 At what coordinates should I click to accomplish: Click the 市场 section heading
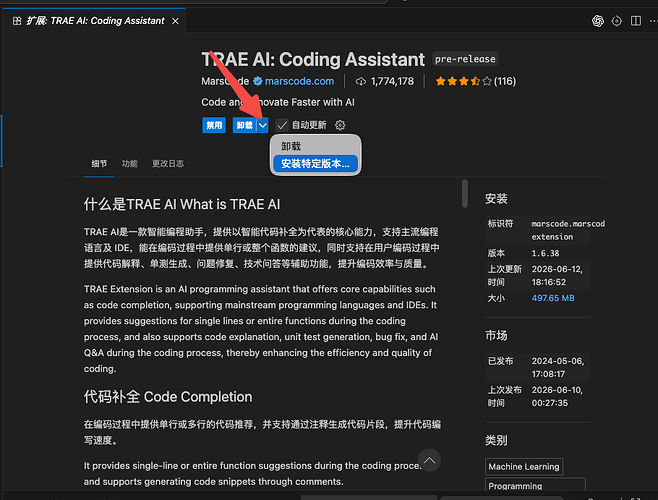point(496,335)
